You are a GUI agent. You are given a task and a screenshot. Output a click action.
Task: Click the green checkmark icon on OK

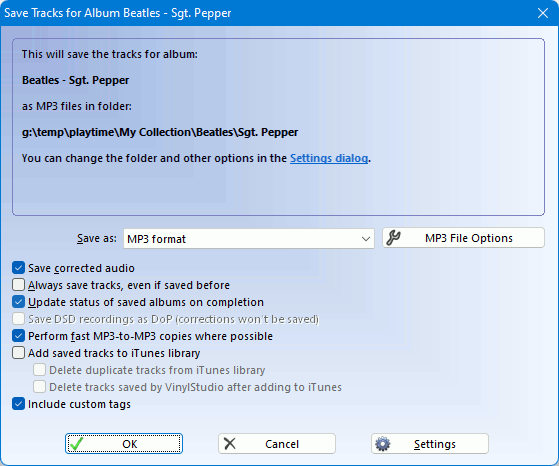77,444
